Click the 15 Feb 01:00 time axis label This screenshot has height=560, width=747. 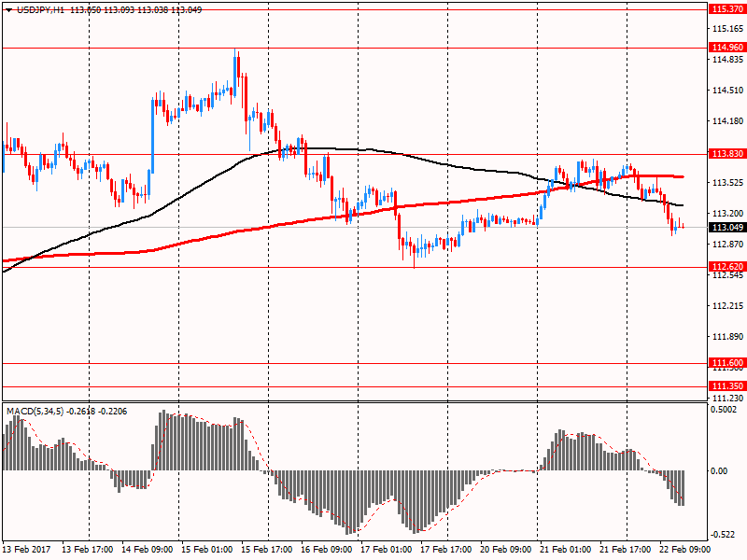207,549
